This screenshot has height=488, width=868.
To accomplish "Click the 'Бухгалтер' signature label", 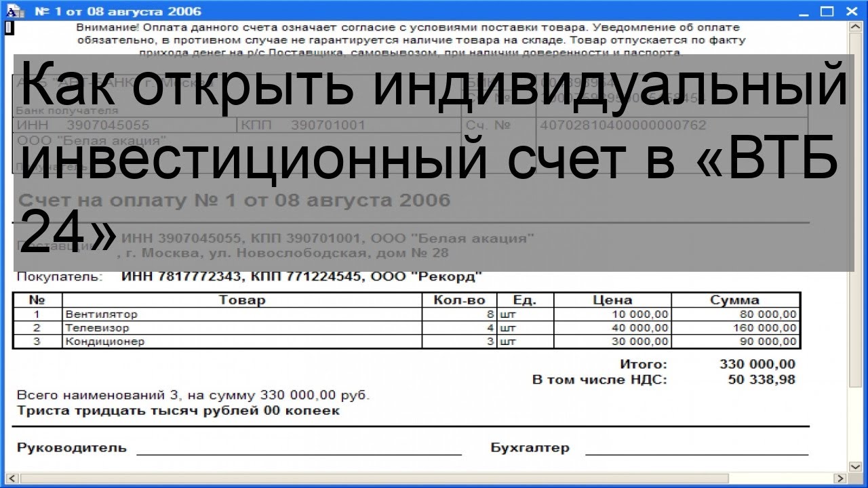I will pyautogui.click(x=530, y=447).
